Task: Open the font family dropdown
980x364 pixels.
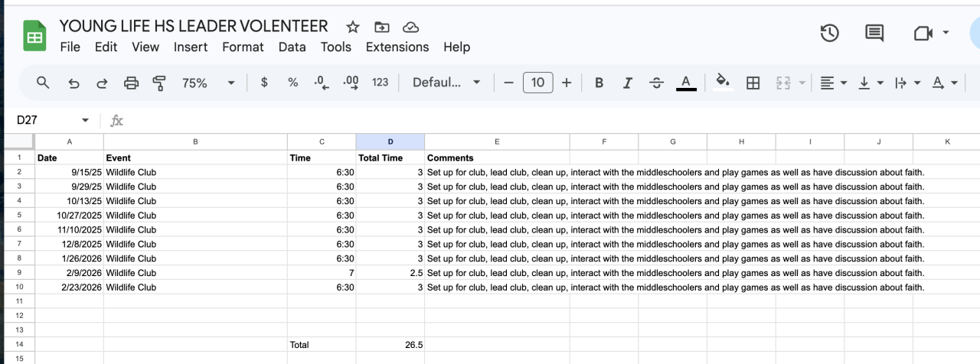Action: (x=446, y=83)
